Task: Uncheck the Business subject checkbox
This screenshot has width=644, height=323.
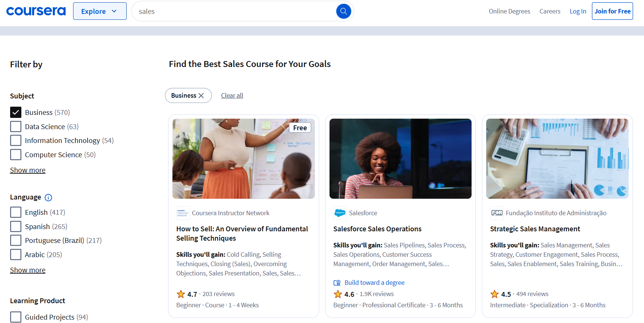Action: tap(16, 112)
